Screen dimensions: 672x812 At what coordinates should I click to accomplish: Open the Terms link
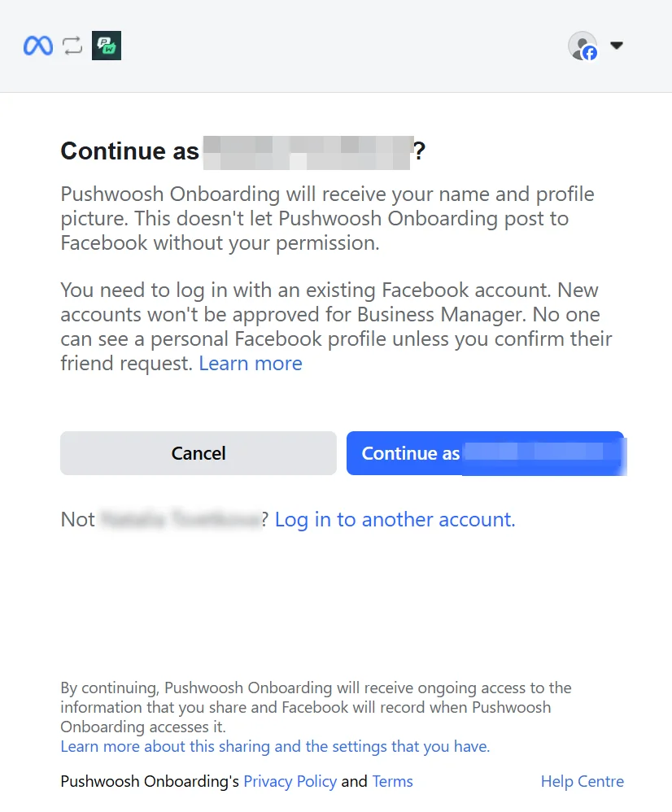(x=392, y=781)
